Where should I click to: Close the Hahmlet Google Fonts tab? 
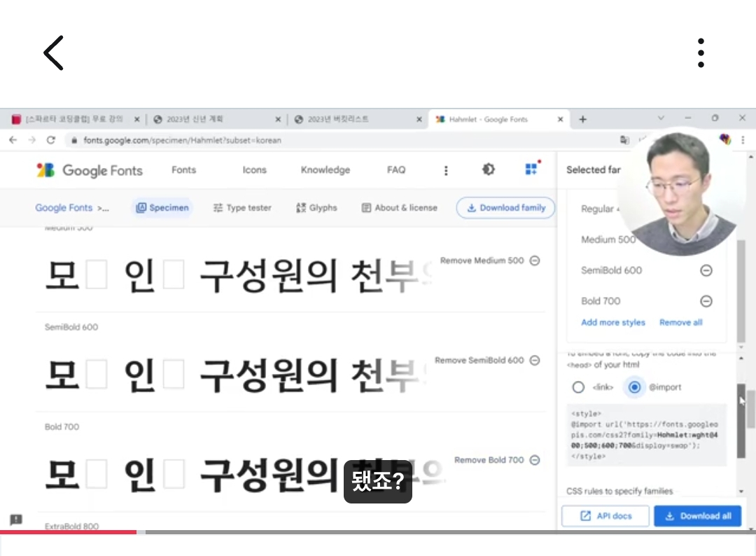560,119
